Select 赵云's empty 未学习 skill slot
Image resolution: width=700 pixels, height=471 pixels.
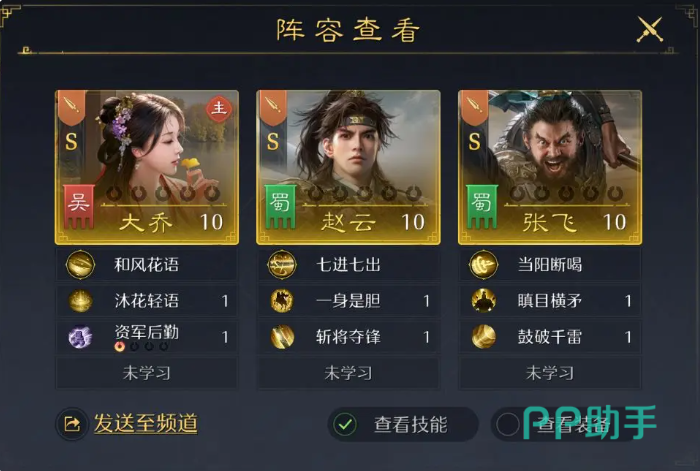(x=348, y=373)
